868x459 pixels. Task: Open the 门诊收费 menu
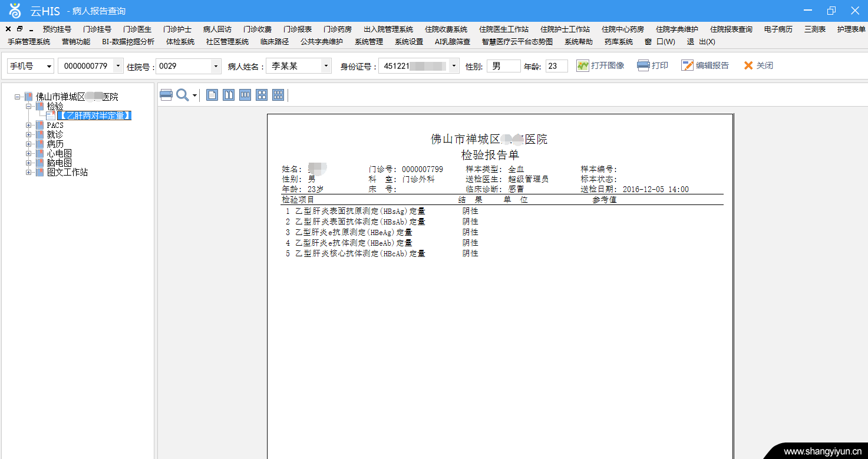coord(258,29)
